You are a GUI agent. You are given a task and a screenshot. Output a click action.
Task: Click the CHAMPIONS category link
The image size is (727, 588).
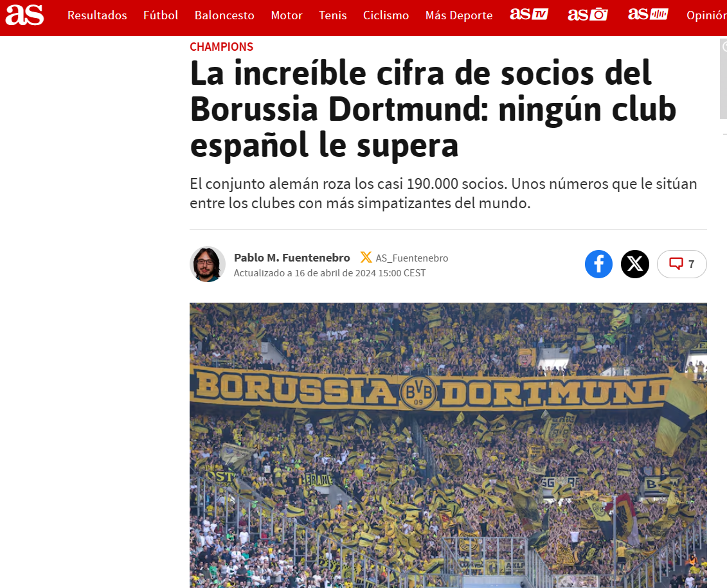tap(221, 47)
